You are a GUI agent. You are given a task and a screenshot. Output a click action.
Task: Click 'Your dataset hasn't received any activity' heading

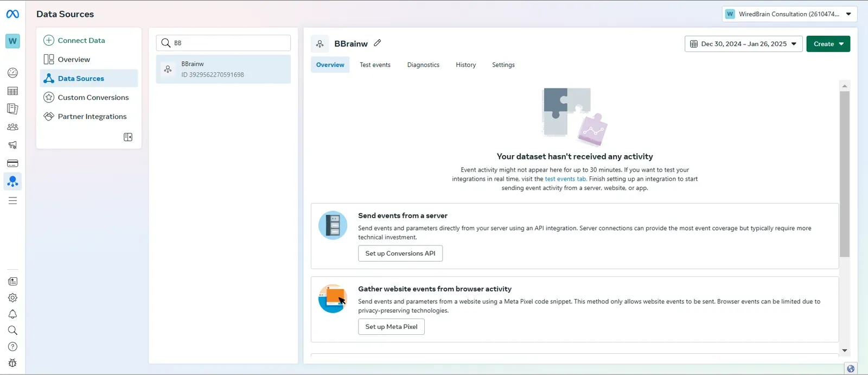coord(575,156)
